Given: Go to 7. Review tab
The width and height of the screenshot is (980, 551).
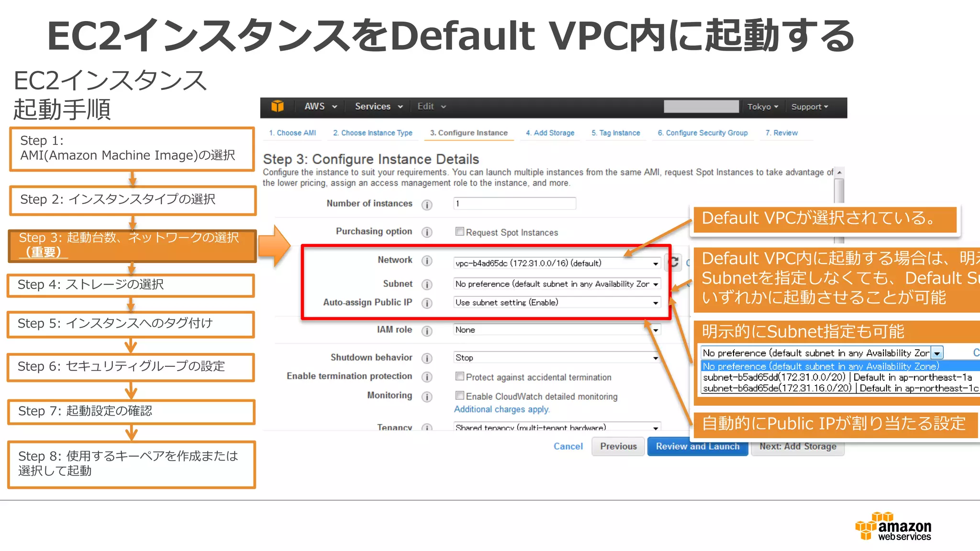Looking at the screenshot, I should pos(781,133).
